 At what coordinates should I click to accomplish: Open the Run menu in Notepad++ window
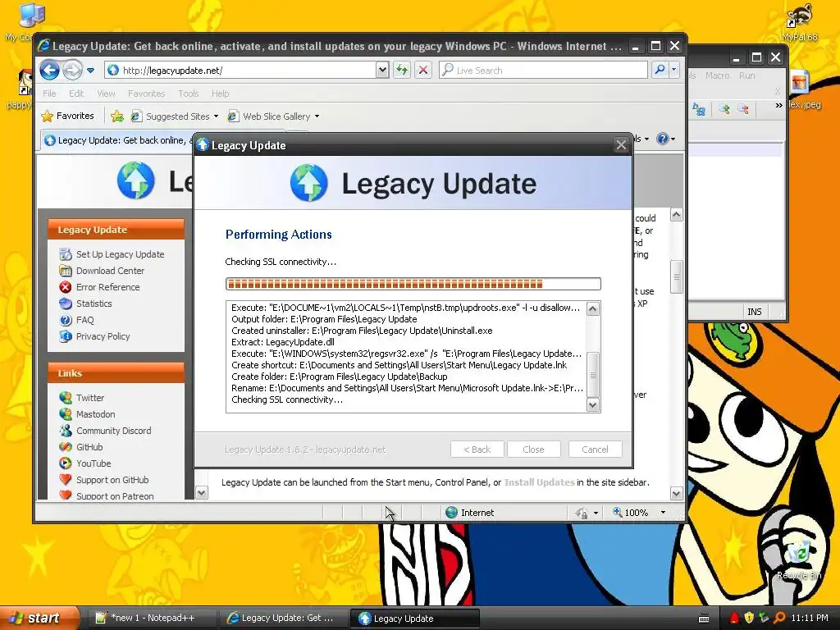coord(746,75)
